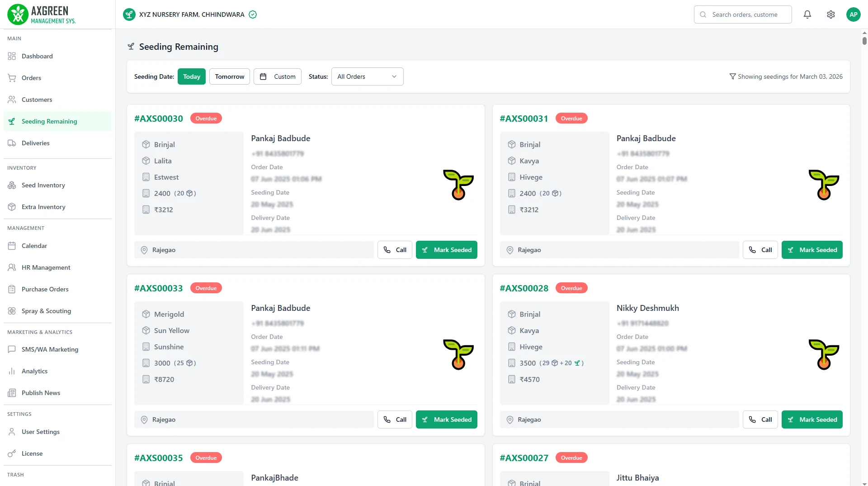Switch seeding date filter to Tomorrow
Screen dimensions: 868x486
coord(229,76)
